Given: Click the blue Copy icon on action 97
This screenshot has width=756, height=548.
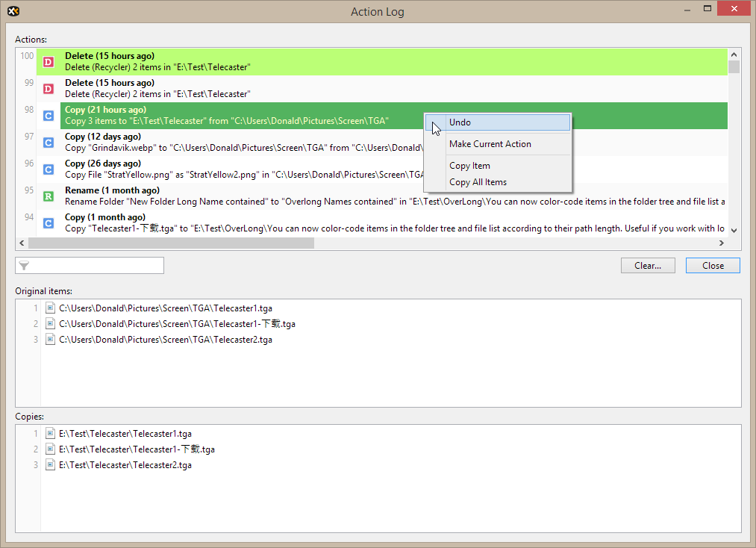Looking at the screenshot, I should coord(49,143).
